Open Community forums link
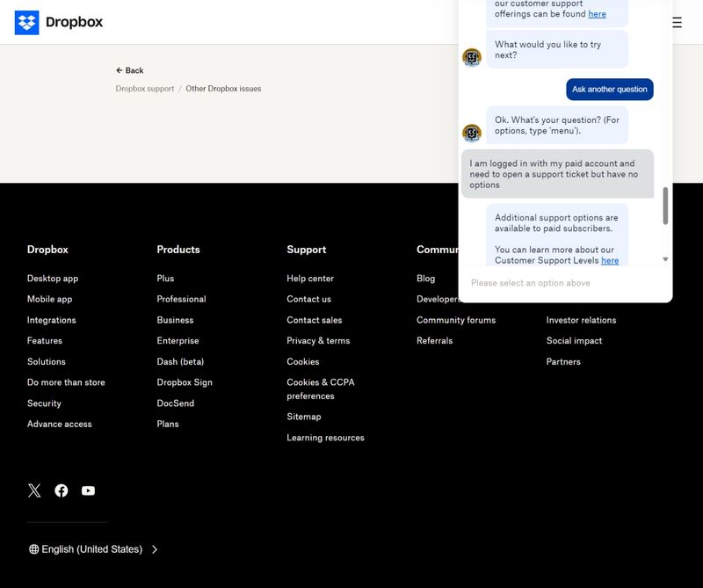 coord(456,320)
